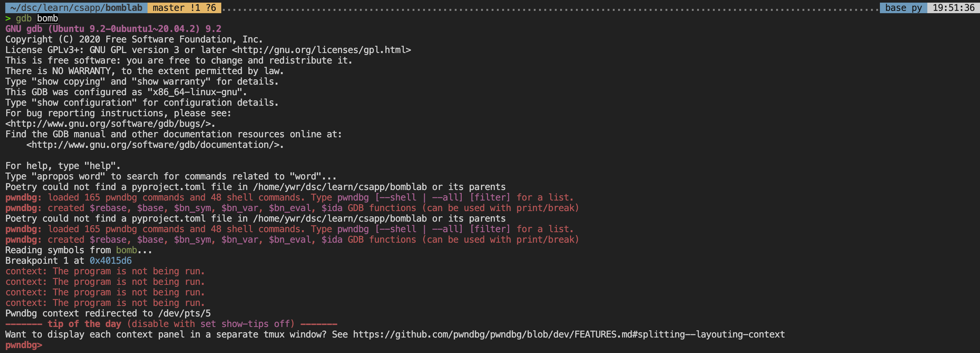The width and height of the screenshot is (980, 353).
Task: Open the gdb bugs URL
Action: click(x=110, y=123)
